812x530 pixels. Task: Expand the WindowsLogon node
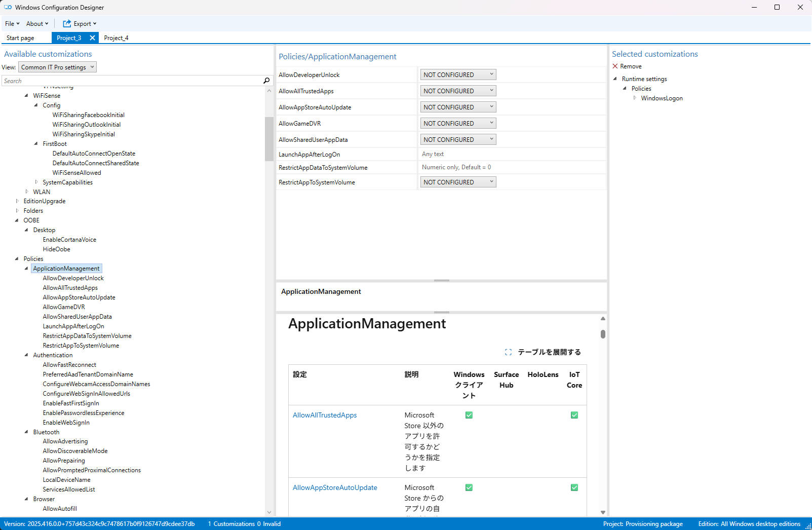coord(635,98)
